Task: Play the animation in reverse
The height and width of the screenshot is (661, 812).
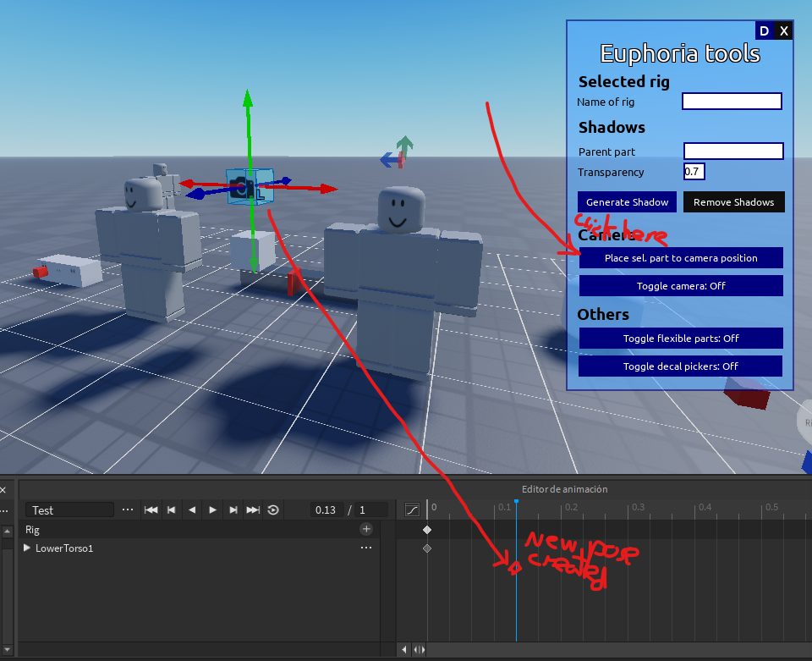Action: point(192,510)
